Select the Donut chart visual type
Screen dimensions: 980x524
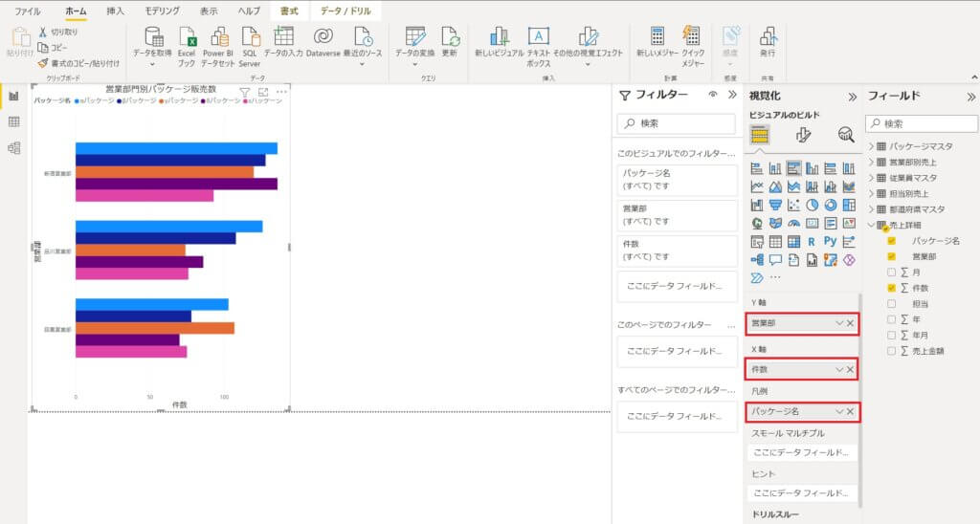830,205
